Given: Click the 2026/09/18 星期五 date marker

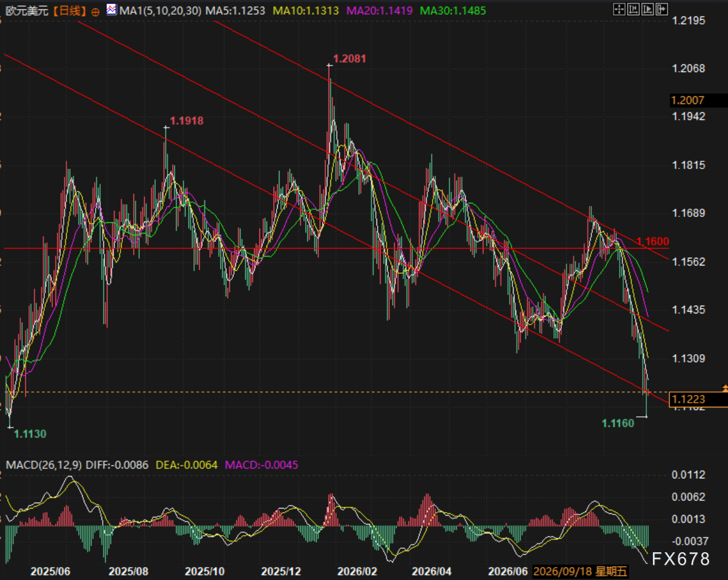Looking at the screenshot, I should (x=581, y=572).
